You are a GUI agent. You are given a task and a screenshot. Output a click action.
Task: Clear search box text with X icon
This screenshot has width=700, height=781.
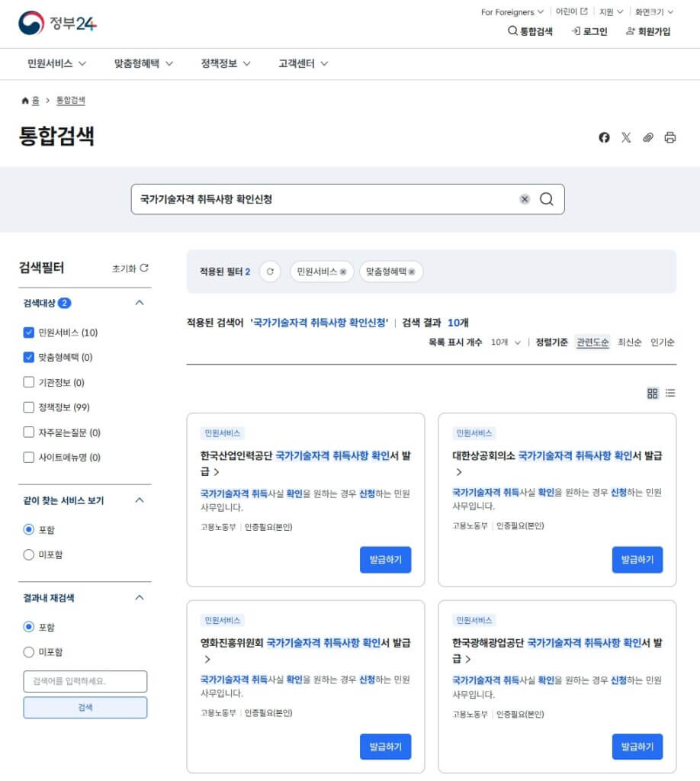[x=525, y=199]
